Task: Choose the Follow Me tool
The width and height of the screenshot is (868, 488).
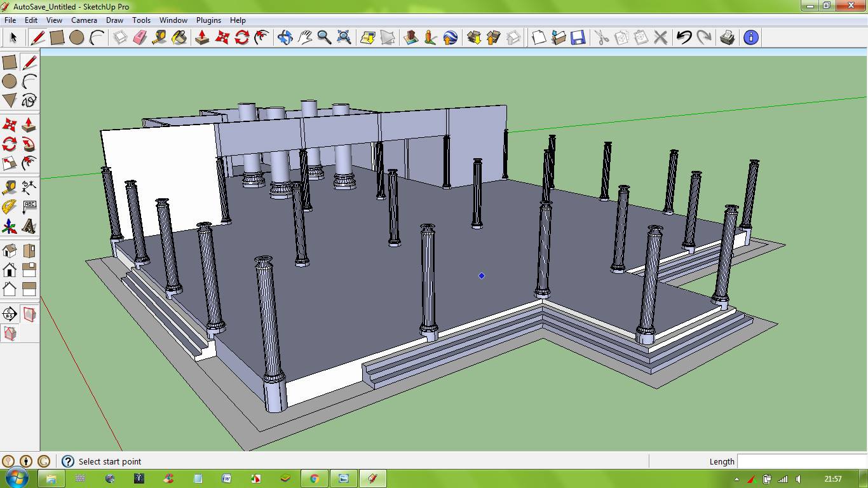Action: (x=29, y=144)
